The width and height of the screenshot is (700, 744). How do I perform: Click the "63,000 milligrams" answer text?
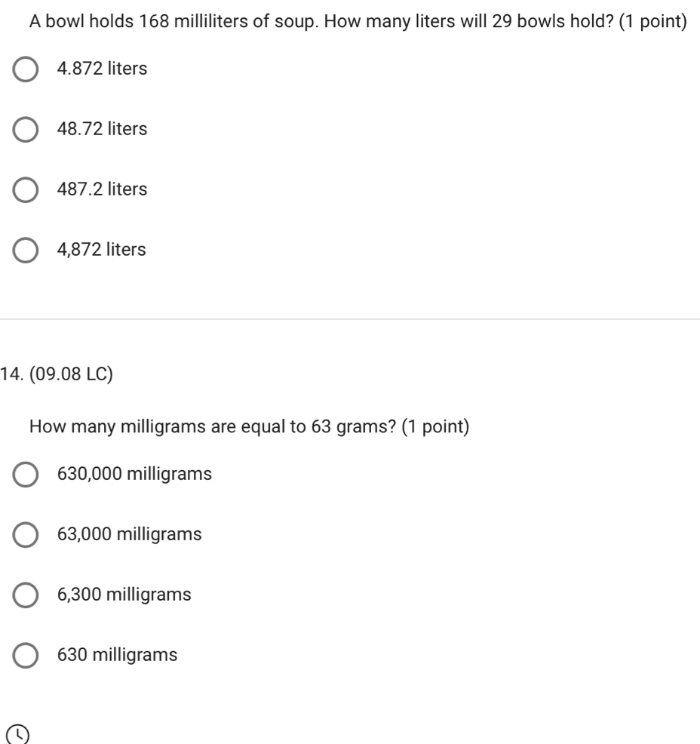129,534
